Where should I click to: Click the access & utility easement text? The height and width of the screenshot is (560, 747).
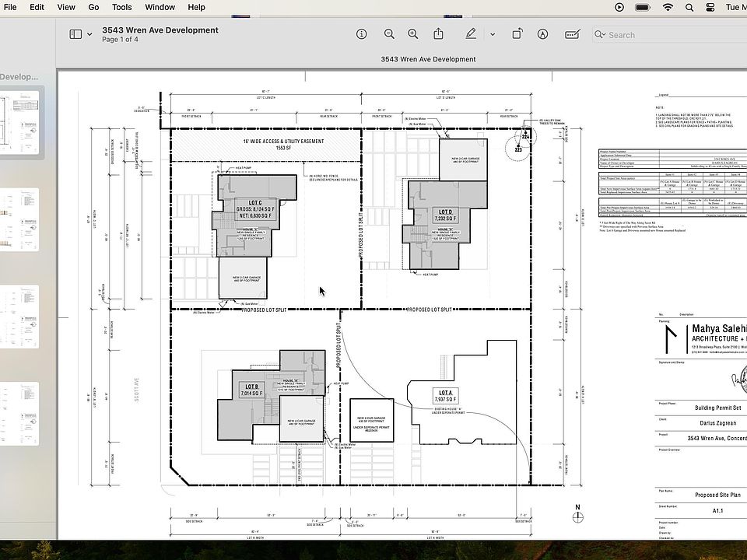283,145
